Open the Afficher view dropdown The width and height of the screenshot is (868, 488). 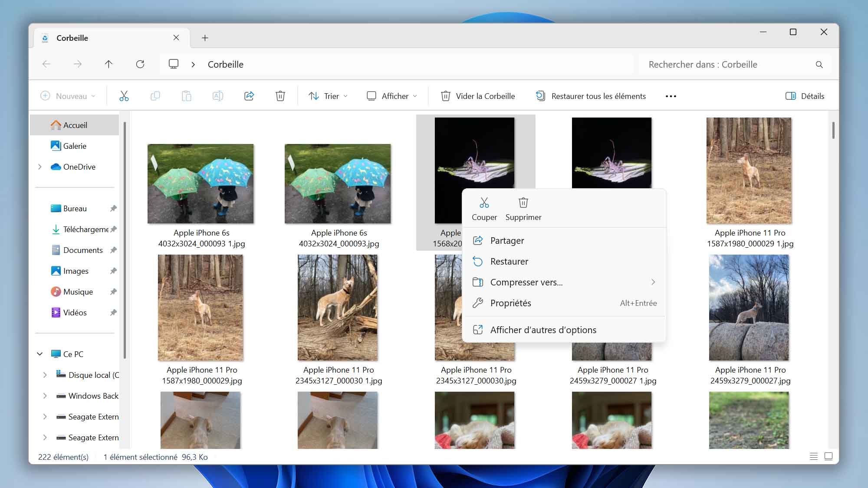(x=392, y=96)
